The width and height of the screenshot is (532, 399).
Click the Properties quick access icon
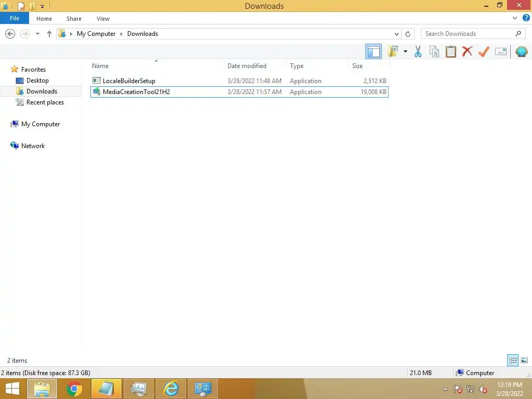point(21,6)
